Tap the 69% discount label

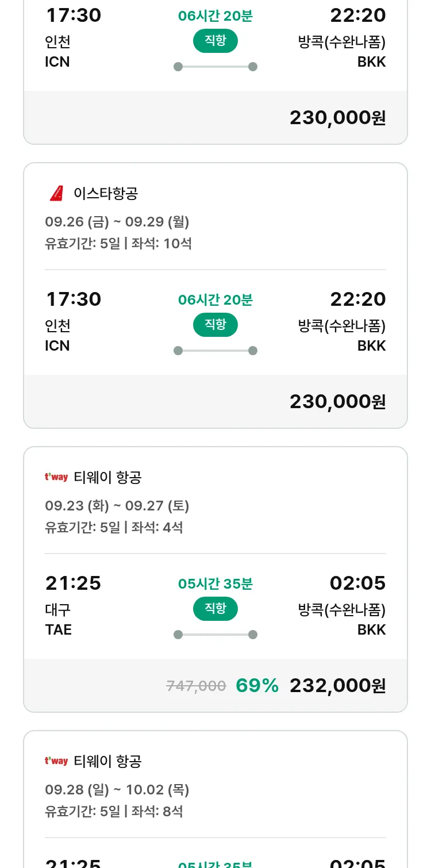click(257, 685)
